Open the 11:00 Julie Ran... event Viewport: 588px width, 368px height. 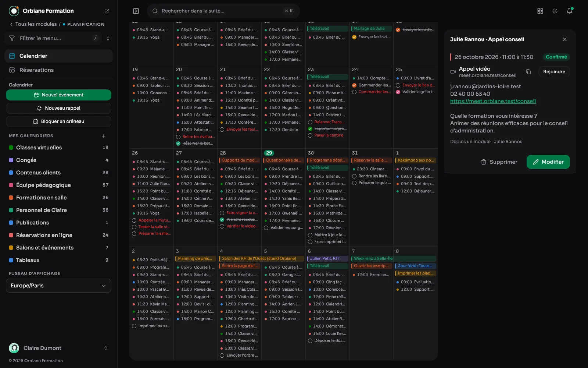click(x=151, y=184)
